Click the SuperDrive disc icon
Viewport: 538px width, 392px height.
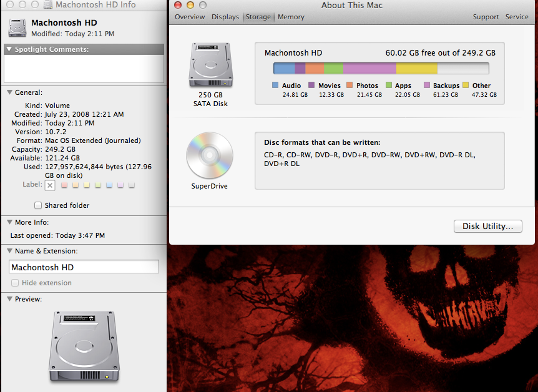pos(210,155)
